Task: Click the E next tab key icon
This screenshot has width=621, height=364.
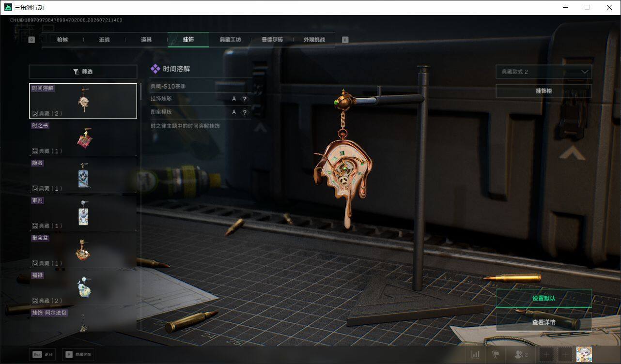Action: click(x=345, y=40)
